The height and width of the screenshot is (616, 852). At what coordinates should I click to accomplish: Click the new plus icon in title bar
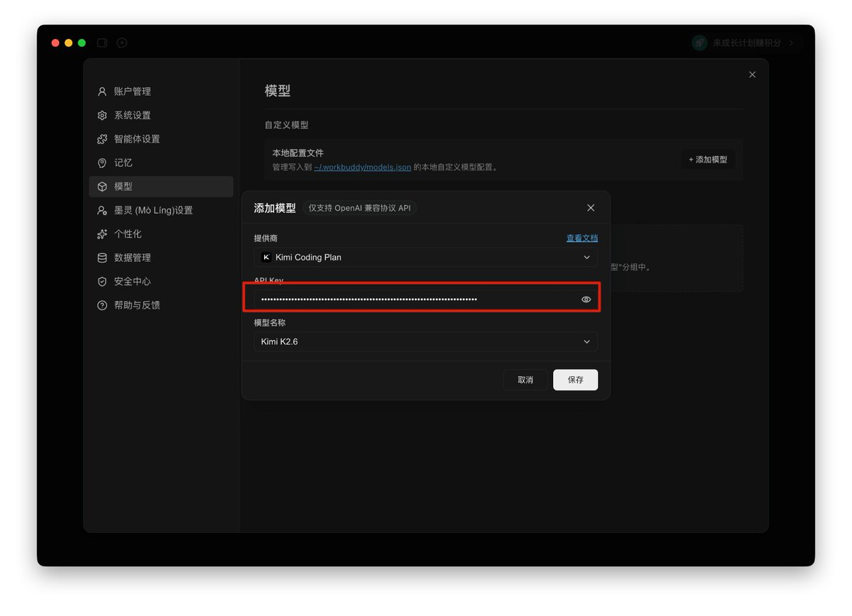[122, 43]
